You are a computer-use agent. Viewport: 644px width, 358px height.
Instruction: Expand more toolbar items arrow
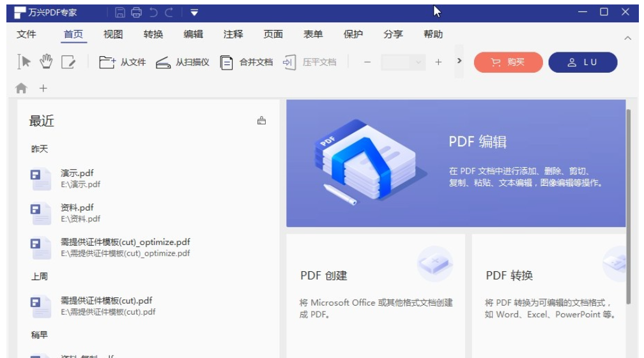[459, 61]
